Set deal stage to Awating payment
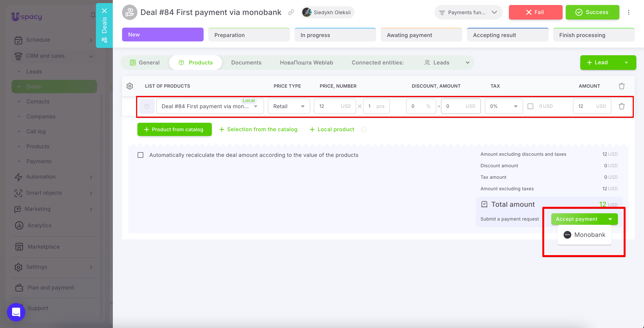 pyautogui.click(x=422, y=35)
